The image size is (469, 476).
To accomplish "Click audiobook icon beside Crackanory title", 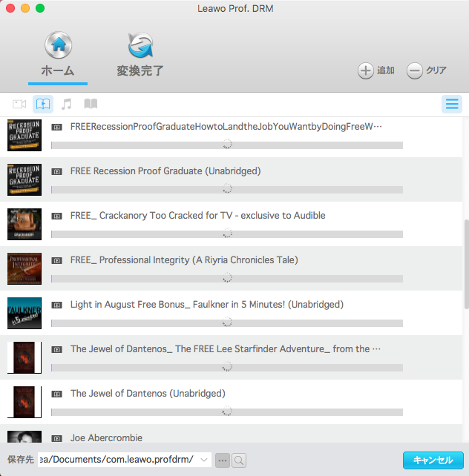I will point(57,216).
